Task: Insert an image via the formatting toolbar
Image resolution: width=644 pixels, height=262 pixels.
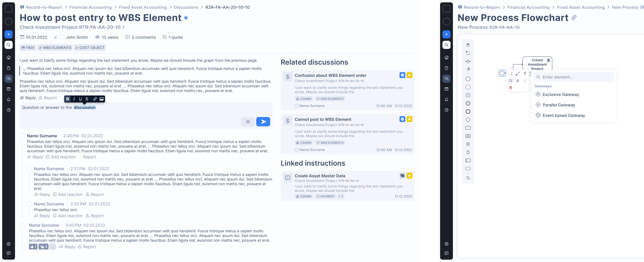Action: (101, 99)
